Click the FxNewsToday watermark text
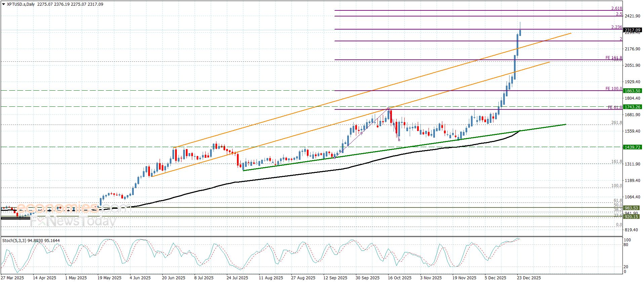Viewport: 644px width, 282px height. 73,221
